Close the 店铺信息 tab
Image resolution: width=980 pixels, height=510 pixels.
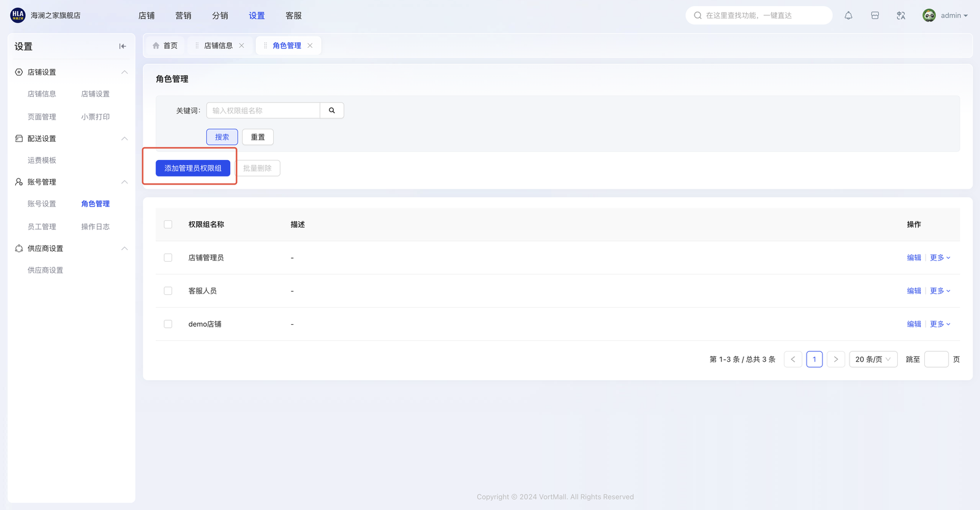click(x=241, y=45)
